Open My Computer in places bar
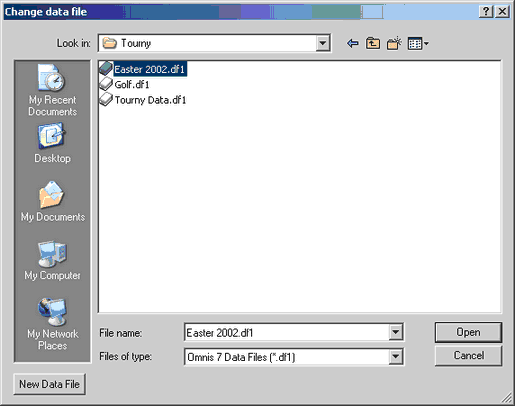 [x=52, y=260]
